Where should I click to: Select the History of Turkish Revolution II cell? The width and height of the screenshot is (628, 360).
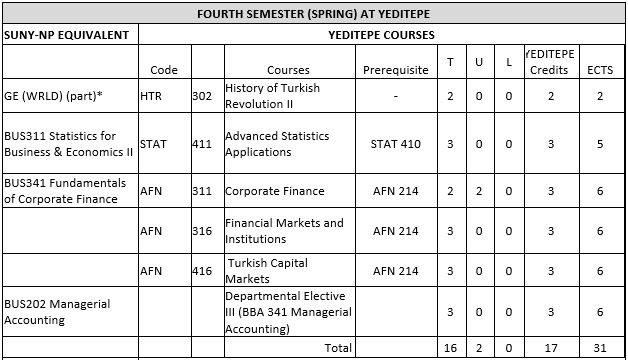pos(290,96)
